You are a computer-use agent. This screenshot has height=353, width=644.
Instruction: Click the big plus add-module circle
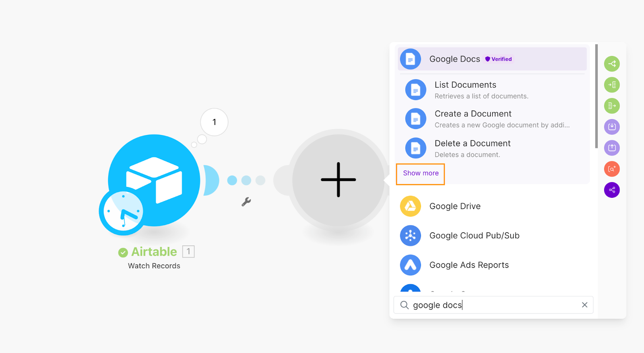pos(339,180)
